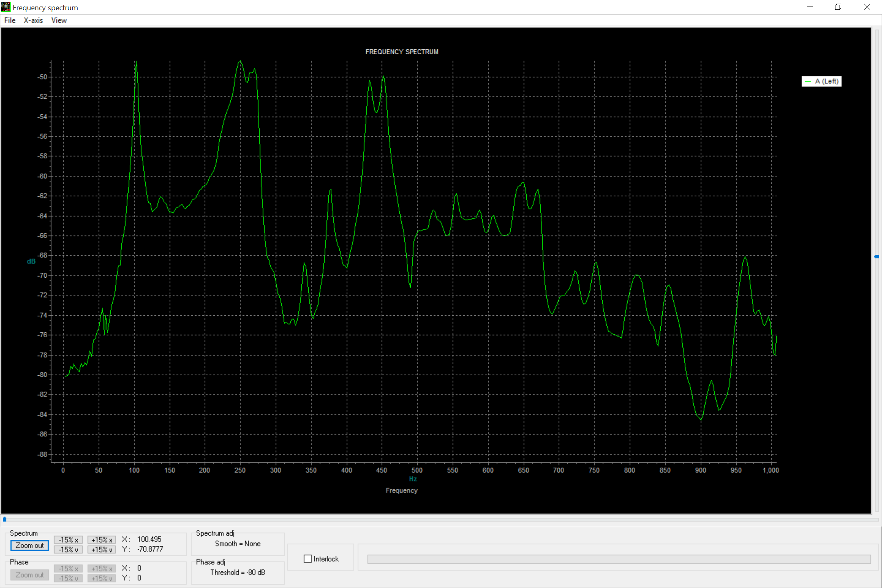Click Phase +15% x button
Viewport: 882px width, 588px height.
click(102, 568)
